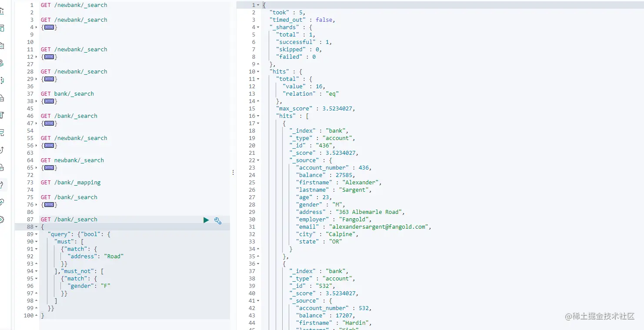This screenshot has width=644, height=330.
Task: Click the "city" : "Calpine" response line
Action: coord(327,234)
